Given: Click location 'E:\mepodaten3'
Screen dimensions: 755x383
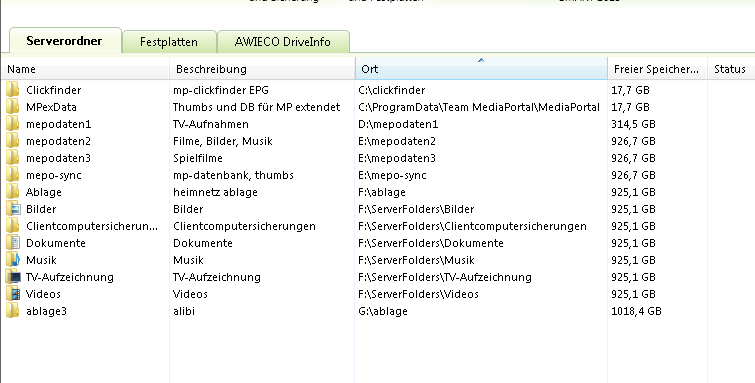Looking at the screenshot, I should click(397, 158).
